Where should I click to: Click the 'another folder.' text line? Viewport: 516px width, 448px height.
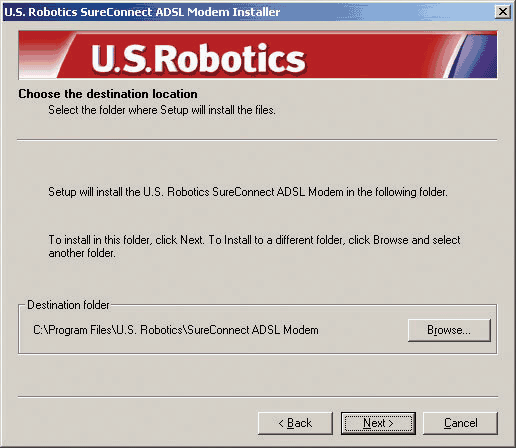[82, 253]
